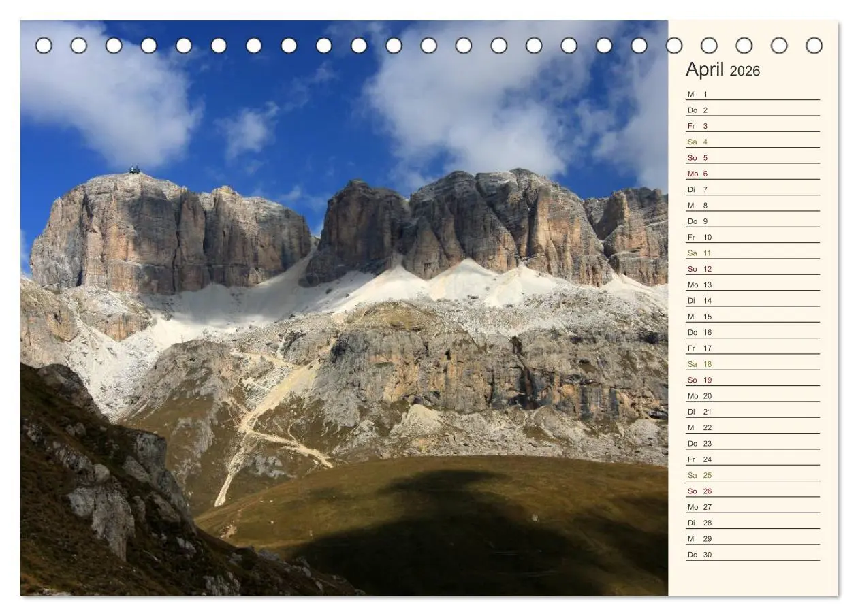Select the Do 23 date row
Screen dimensions: 858x616
752,443
